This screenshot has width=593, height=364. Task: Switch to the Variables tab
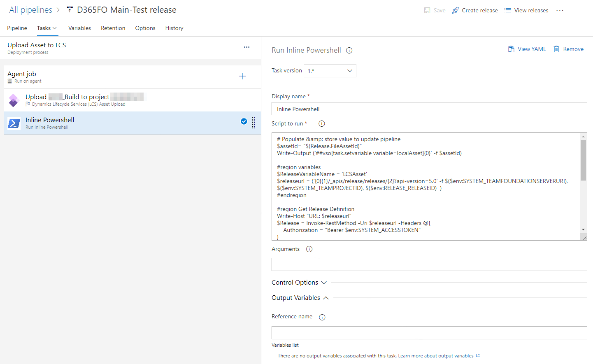[79, 28]
